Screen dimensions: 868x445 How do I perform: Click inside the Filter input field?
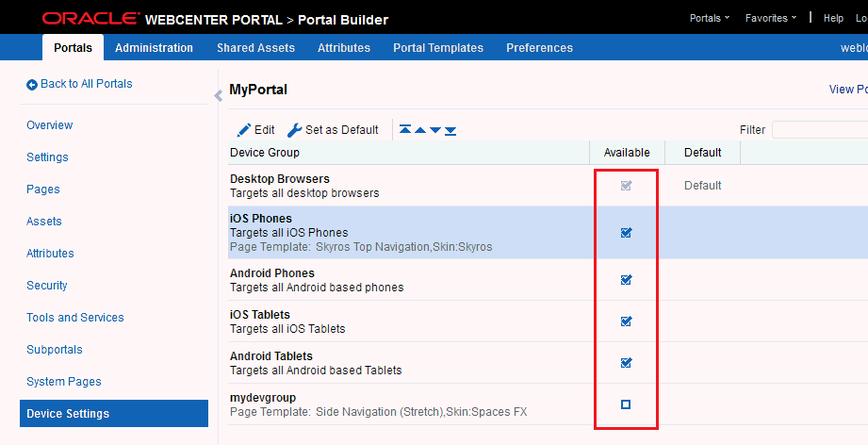pyautogui.click(x=820, y=130)
